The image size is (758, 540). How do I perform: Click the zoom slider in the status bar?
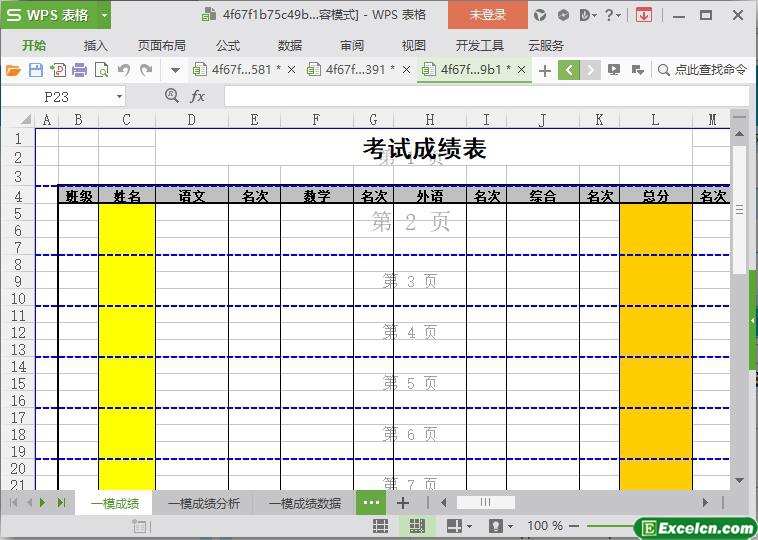click(610, 526)
